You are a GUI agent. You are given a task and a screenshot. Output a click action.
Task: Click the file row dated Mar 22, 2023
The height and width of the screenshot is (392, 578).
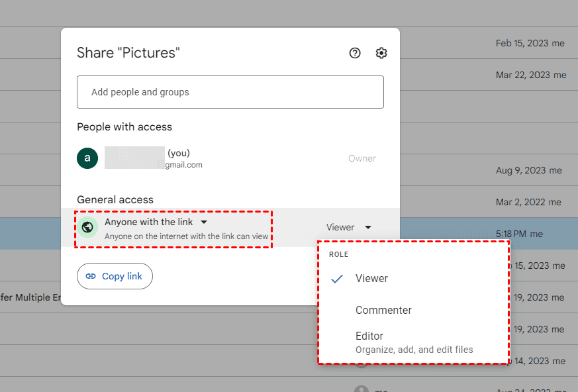(490, 75)
